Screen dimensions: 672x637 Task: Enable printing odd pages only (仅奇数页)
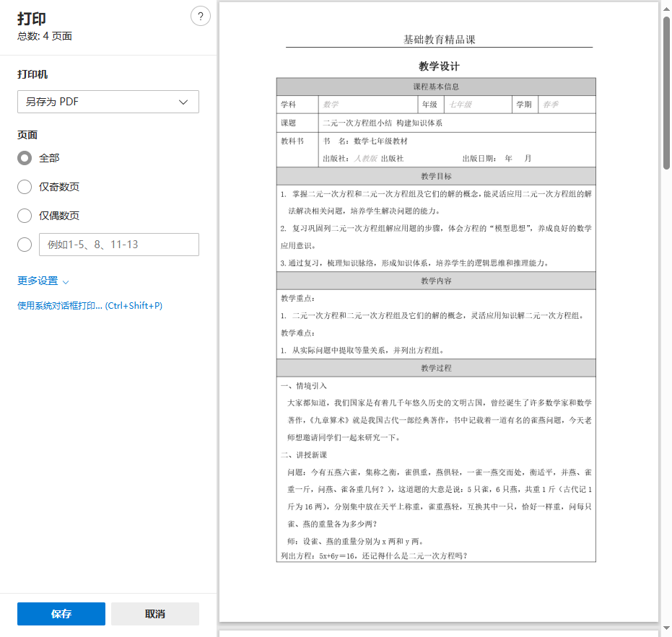click(x=25, y=187)
